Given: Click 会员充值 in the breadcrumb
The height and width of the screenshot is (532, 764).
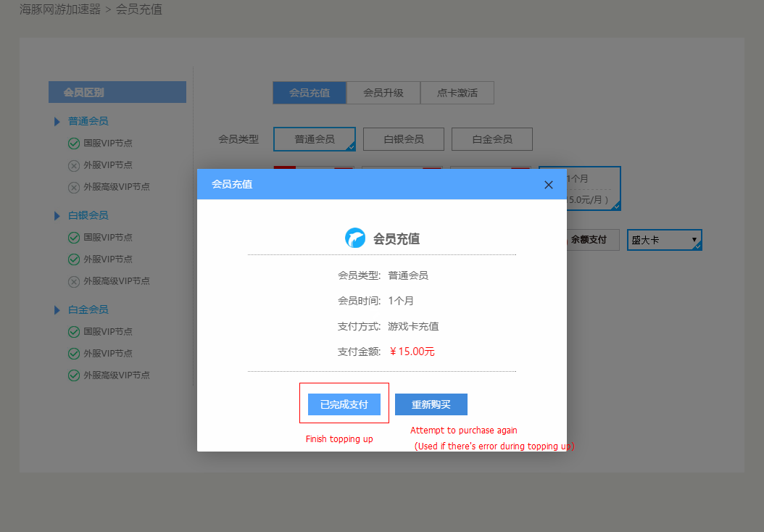Looking at the screenshot, I should click(x=139, y=9).
